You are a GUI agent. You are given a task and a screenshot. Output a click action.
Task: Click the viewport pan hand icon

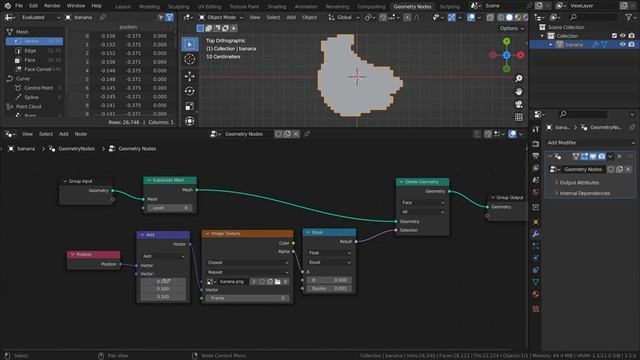[x=518, y=91]
